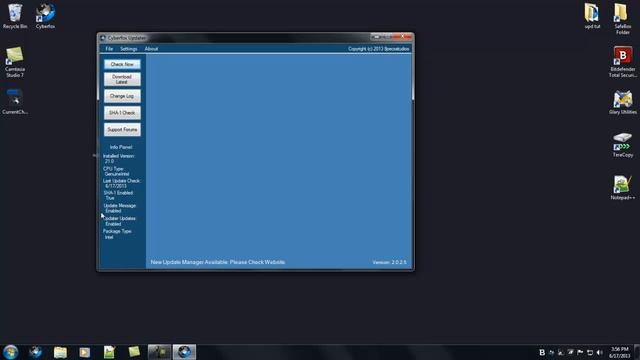Open the Sticky Notes taskbar icon
This screenshot has height=360, width=640.
(x=134, y=352)
